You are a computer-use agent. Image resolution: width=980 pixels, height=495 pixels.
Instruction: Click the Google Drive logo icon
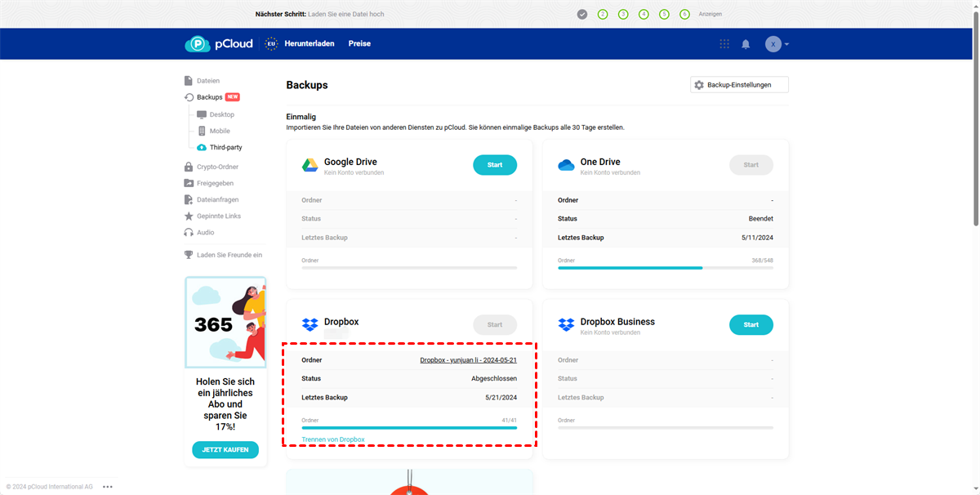click(x=310, y=165)
